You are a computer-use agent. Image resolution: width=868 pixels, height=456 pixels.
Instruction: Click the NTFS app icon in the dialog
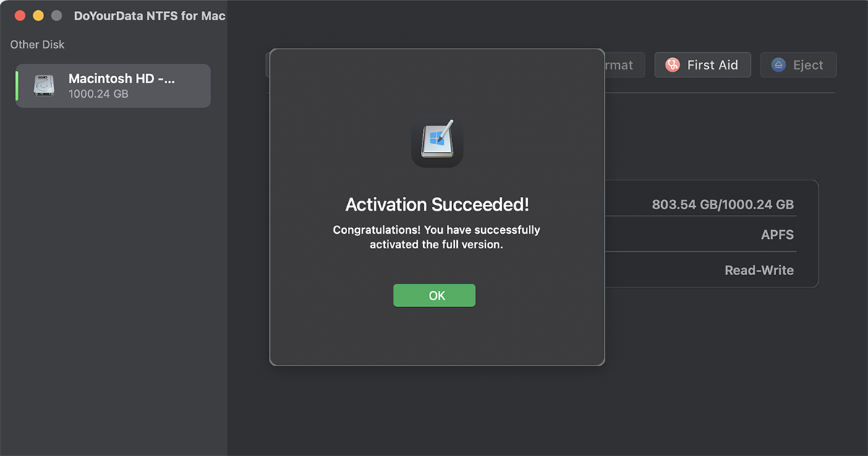tap(436, 142)
